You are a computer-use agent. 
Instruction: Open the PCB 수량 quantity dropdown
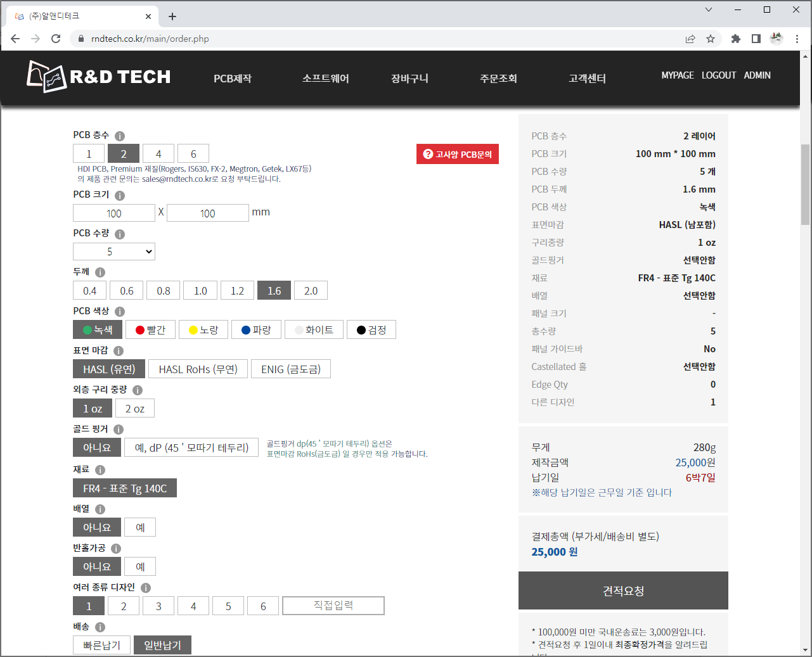tap(114, 252)
